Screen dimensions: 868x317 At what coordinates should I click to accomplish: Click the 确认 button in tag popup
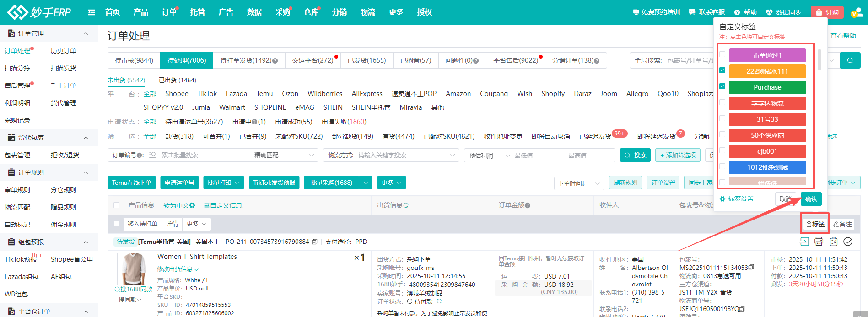coord(811,199)
